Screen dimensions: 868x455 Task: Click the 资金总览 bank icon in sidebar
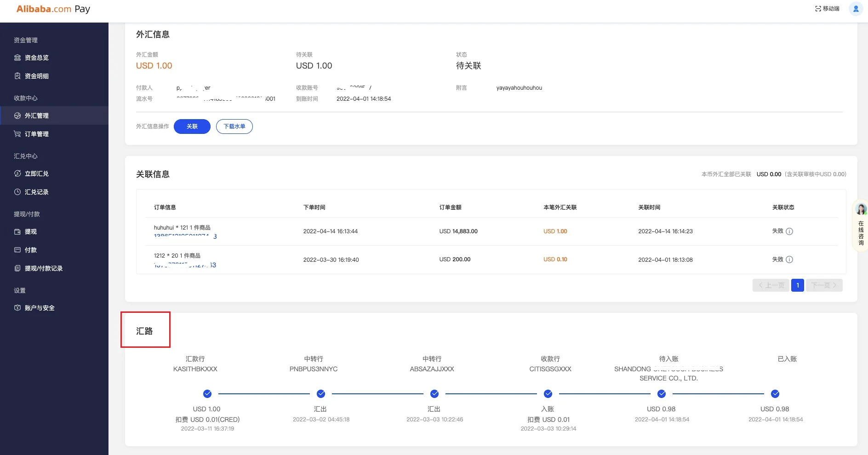(x=17, y=58)
